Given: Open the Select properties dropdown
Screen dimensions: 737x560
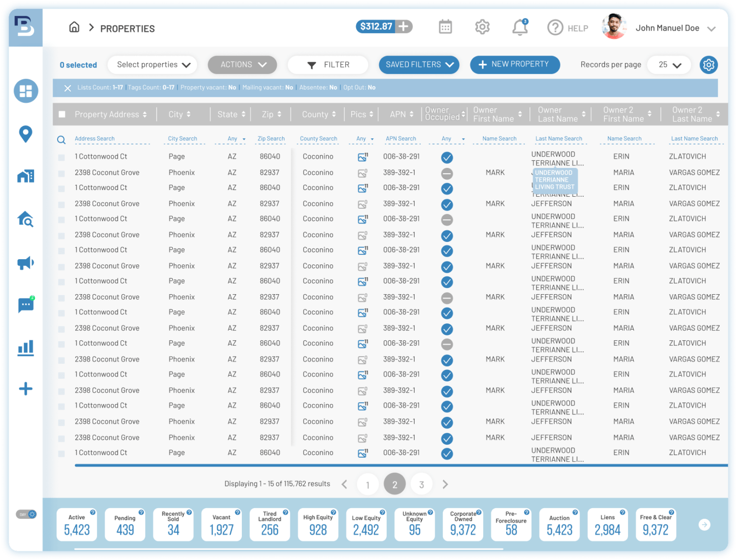Looking at the screenshot, I should tap(153, 64).
